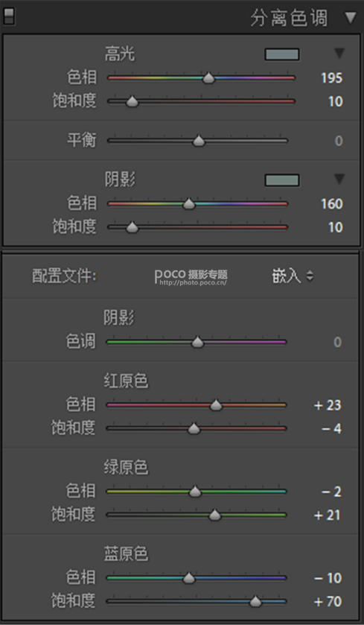Expand the 高光 color picker triangle

click(x=339, y=54)
